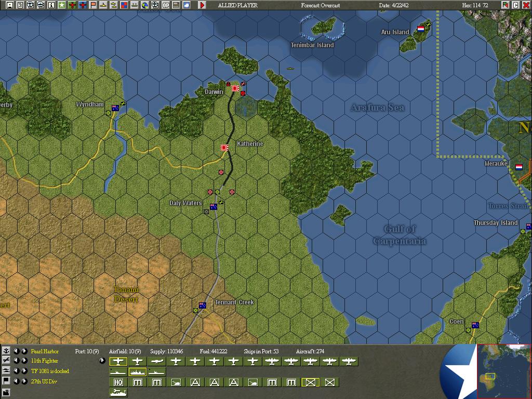Click the Australian flag at Daly Waters
Image resolution: width=532 pixels, height=399 pixels.
tap(214, 207)
